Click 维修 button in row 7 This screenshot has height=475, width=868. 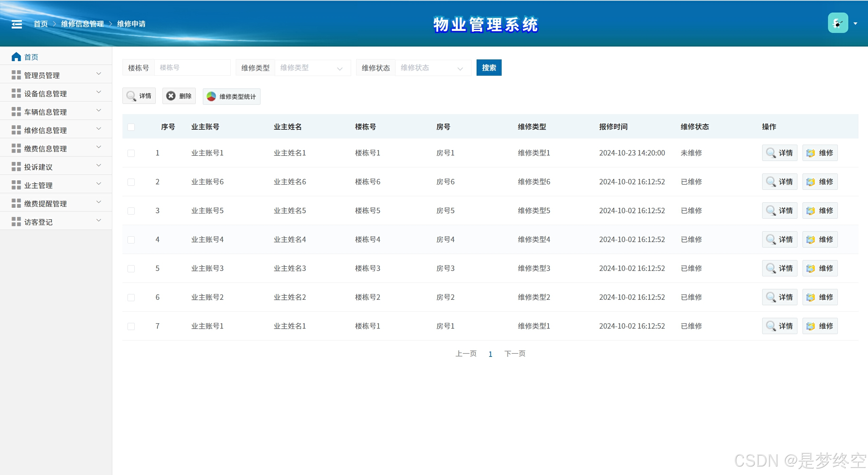point(819,326)
